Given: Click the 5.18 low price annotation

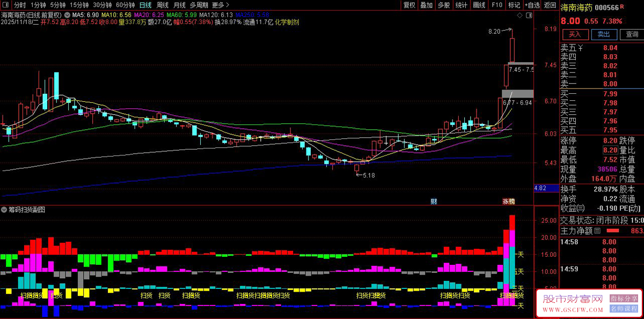Looking at the screenshot, I should 369,175.
